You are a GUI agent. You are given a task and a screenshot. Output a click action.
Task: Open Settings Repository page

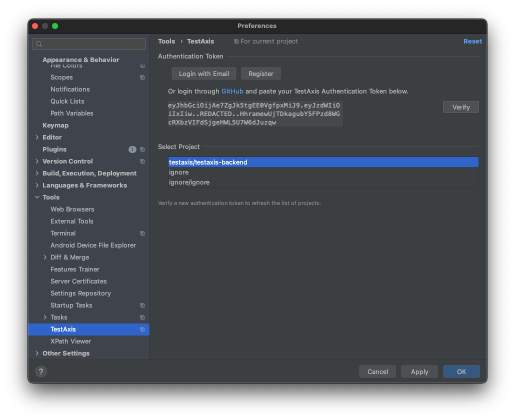[x=81, y=293]
